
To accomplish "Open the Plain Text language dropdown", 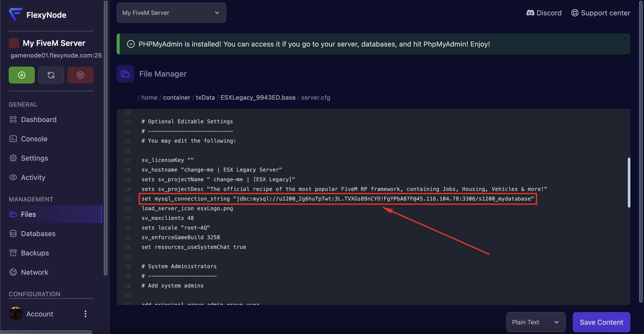I will coord(536,322).
